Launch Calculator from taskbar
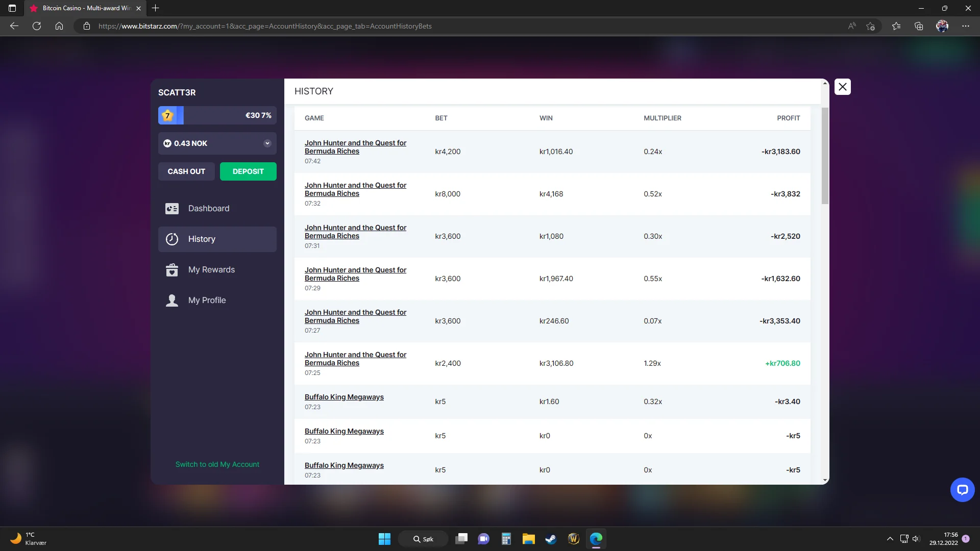The image size is (980, 551). tap(506, 539)
